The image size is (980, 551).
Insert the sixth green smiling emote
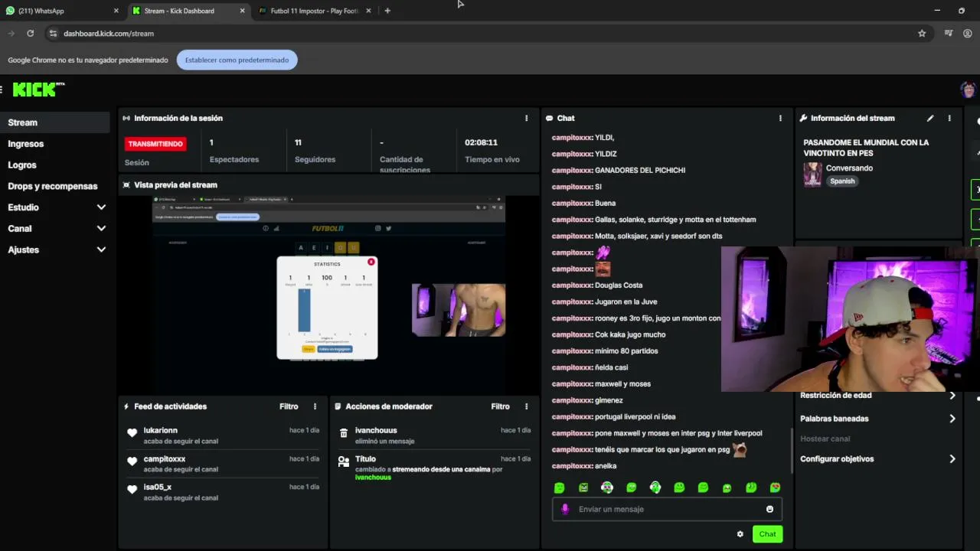679,487
